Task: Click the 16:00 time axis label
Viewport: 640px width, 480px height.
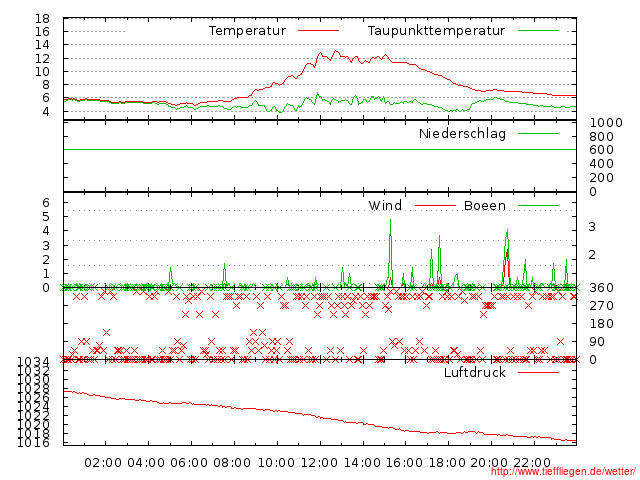Action: click(404, 463)
